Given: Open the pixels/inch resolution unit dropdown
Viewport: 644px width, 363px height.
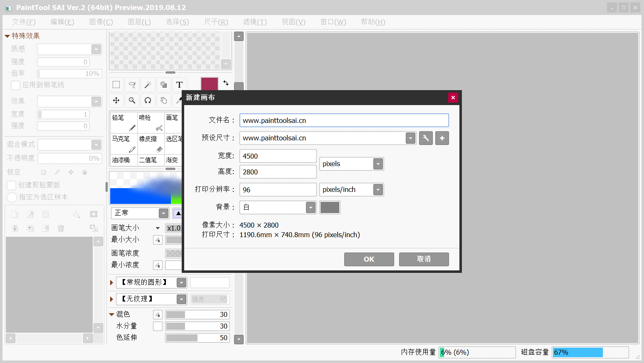Looking at the screenshot, I should click(378, 190).
